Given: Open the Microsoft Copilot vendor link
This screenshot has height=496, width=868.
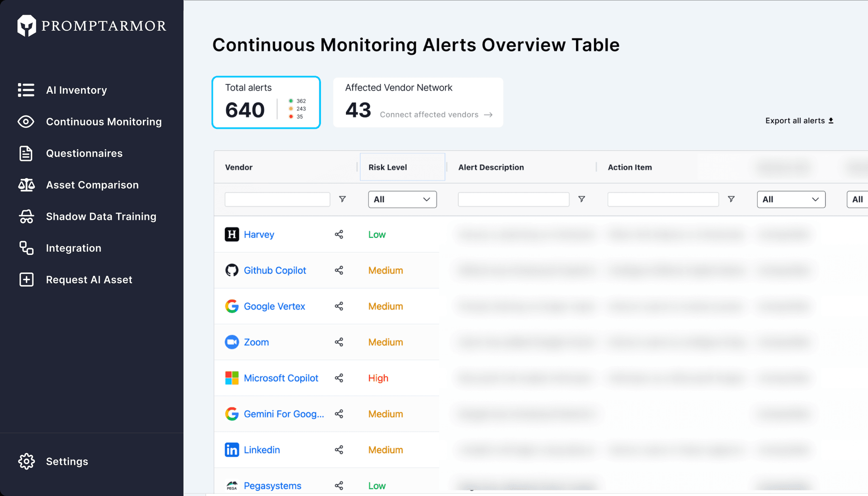Looking at the screenshot, I should 281,378.
